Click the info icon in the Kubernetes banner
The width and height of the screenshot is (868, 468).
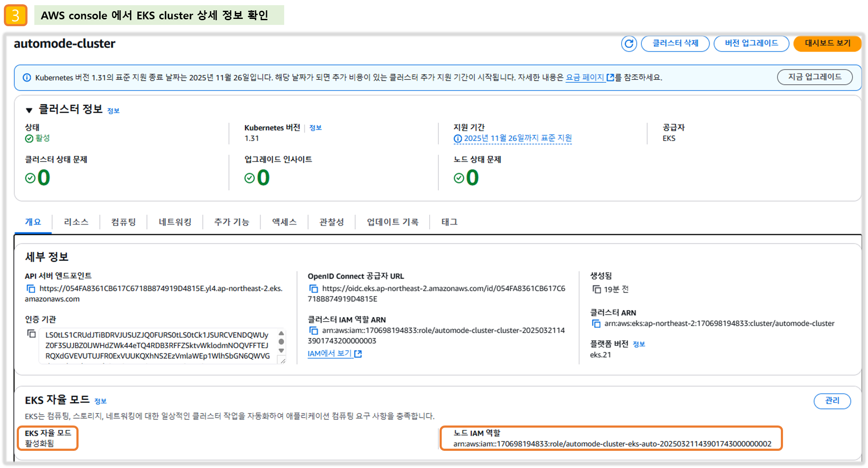[27, 78]
